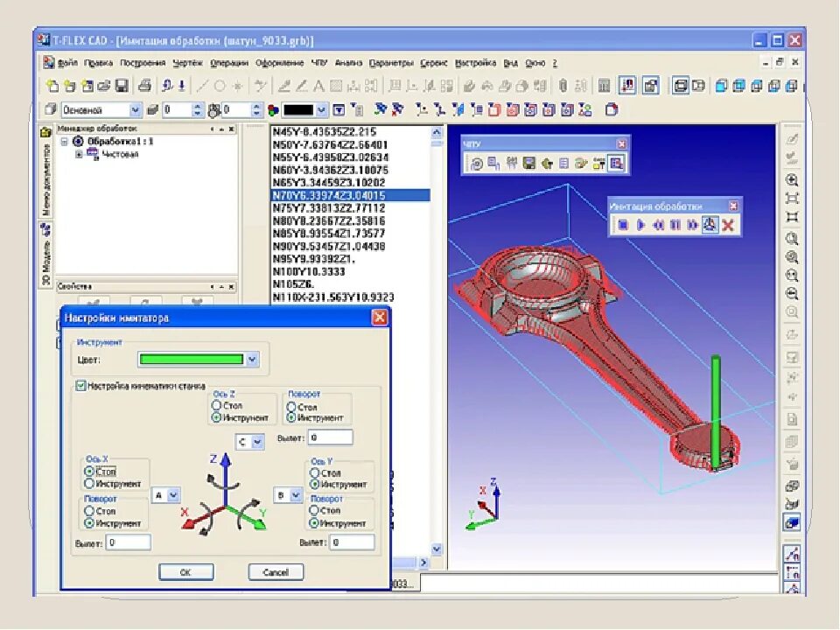Open the Файл menu
The height and width of the screenshot is (630, 840).
[x=67, y=63]
